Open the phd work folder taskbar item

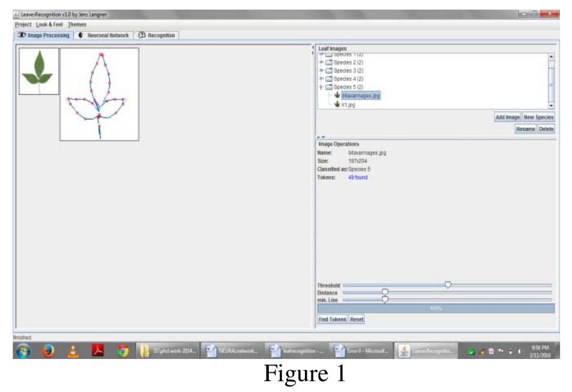[x=168, y=351]
